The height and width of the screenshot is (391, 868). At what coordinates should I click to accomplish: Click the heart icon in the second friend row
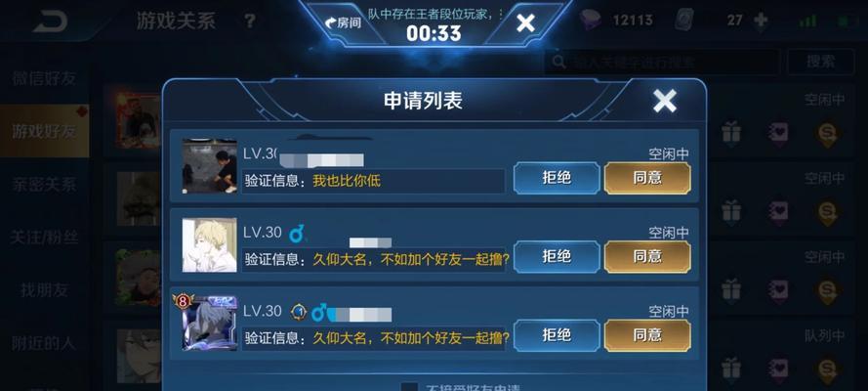(779, 210)
